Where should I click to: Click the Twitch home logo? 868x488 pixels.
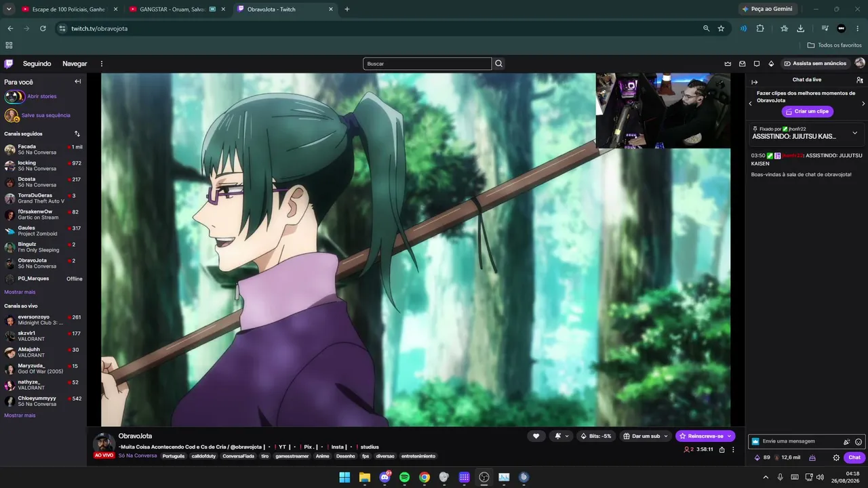8,64
